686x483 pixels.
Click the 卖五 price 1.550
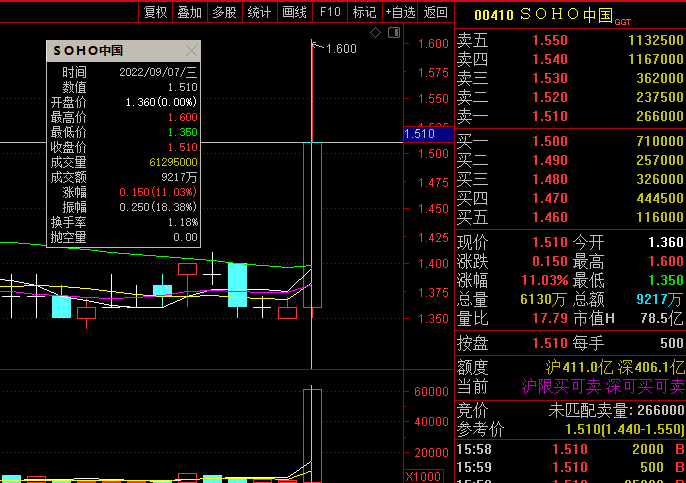coord(550,40)
